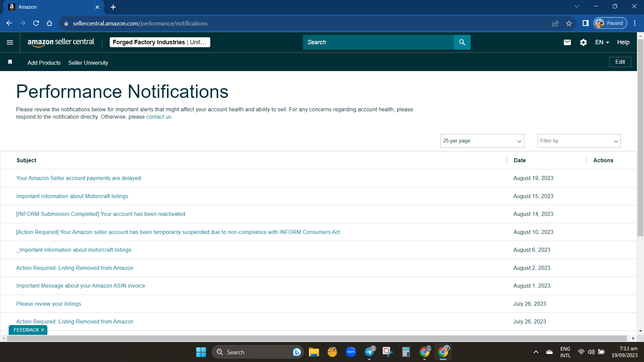Click the Actions column header
Viewport: 644px width, 362px height.
603,160
